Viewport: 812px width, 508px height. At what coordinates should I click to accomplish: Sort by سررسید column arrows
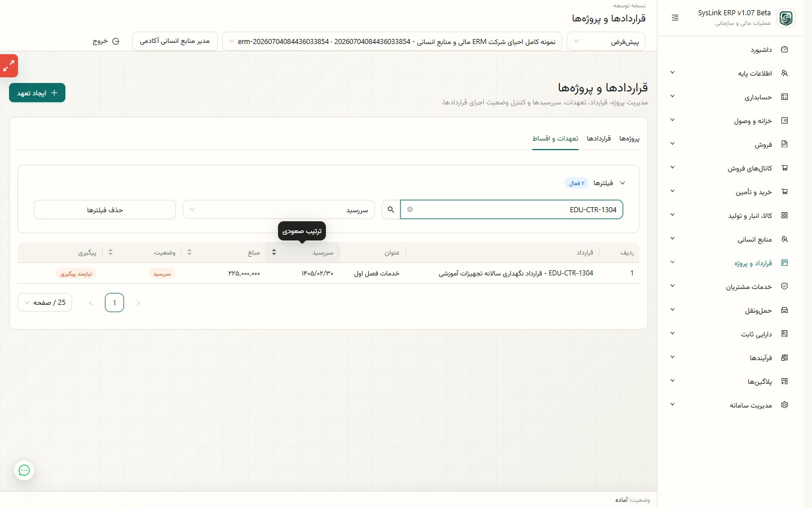tap(274, 252)
